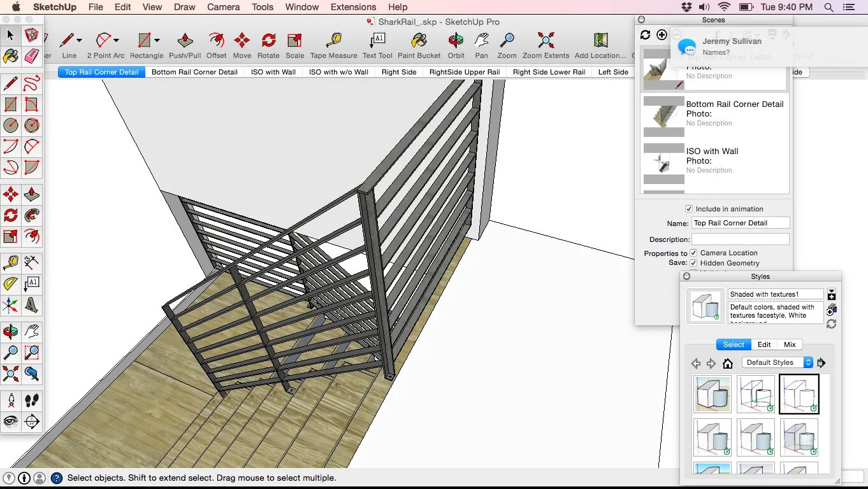Open the Styles Details arrow menu
The width and height of the screenshot is (868, 489).
[821, 363]
